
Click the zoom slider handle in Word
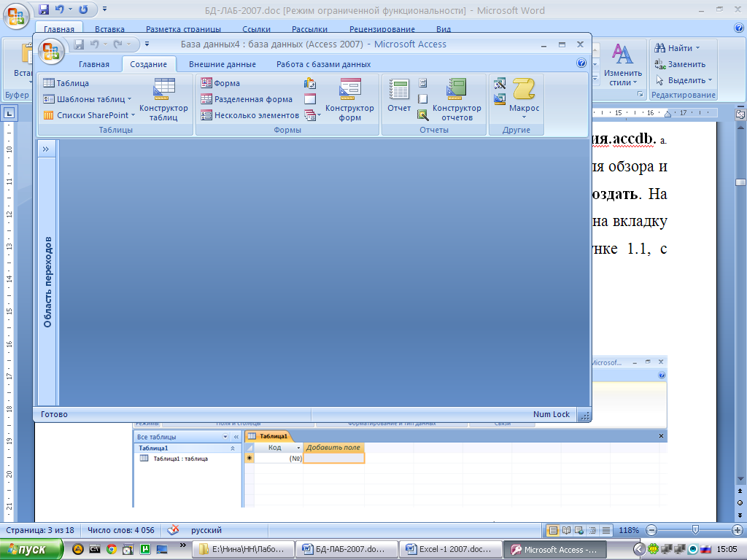pos(695,530)
